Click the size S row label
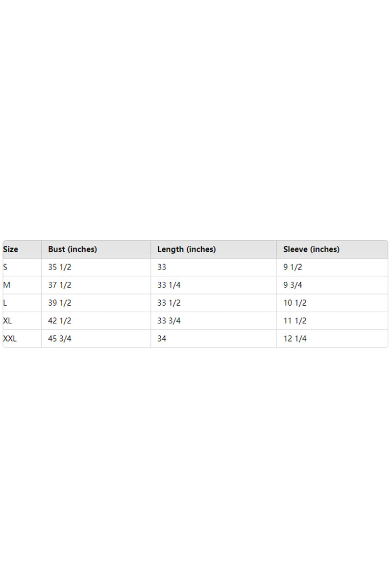The height and width of the screenshot is (588, 392). click(x=5, y=268)
